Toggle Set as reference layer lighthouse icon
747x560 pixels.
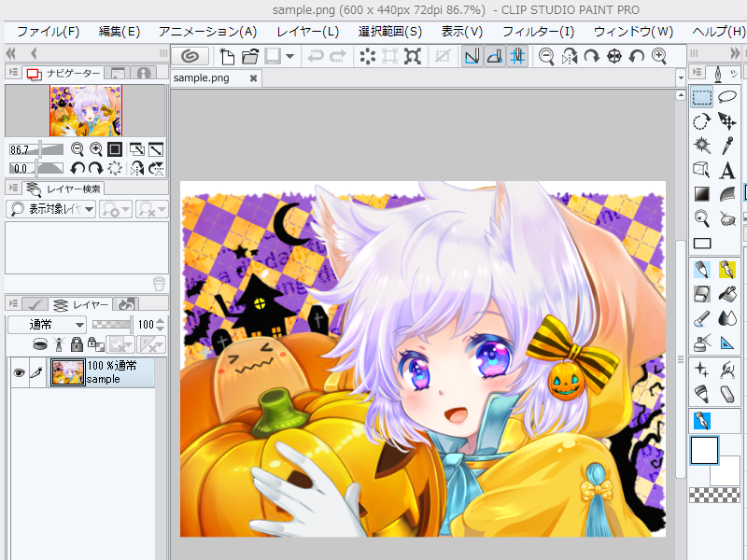point(59,343)
